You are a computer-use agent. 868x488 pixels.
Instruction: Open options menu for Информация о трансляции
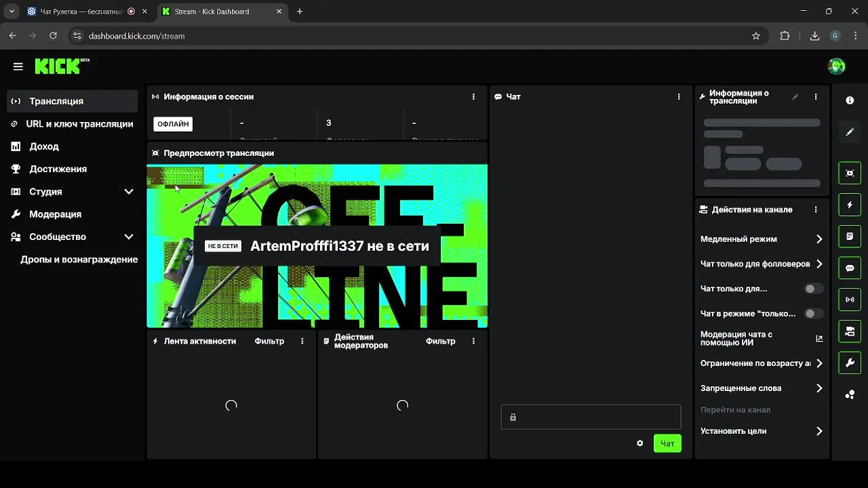pyautogui.click(x=816, y=97)
